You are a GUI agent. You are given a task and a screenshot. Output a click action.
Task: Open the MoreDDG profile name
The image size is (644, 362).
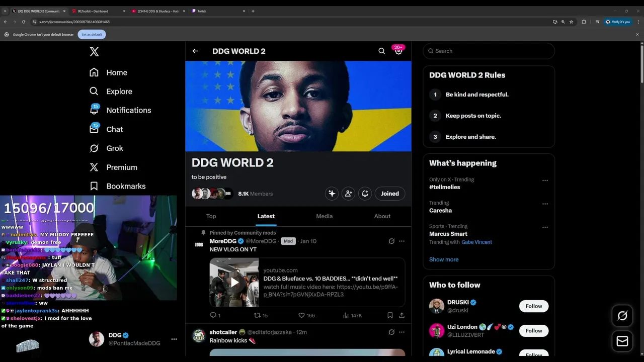[x=223, y=241]
